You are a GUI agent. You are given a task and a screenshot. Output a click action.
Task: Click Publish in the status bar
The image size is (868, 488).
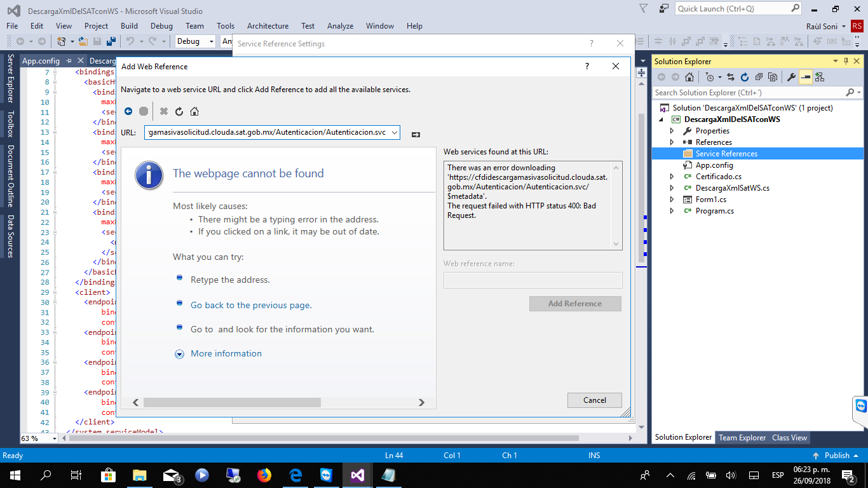point(837,455)
